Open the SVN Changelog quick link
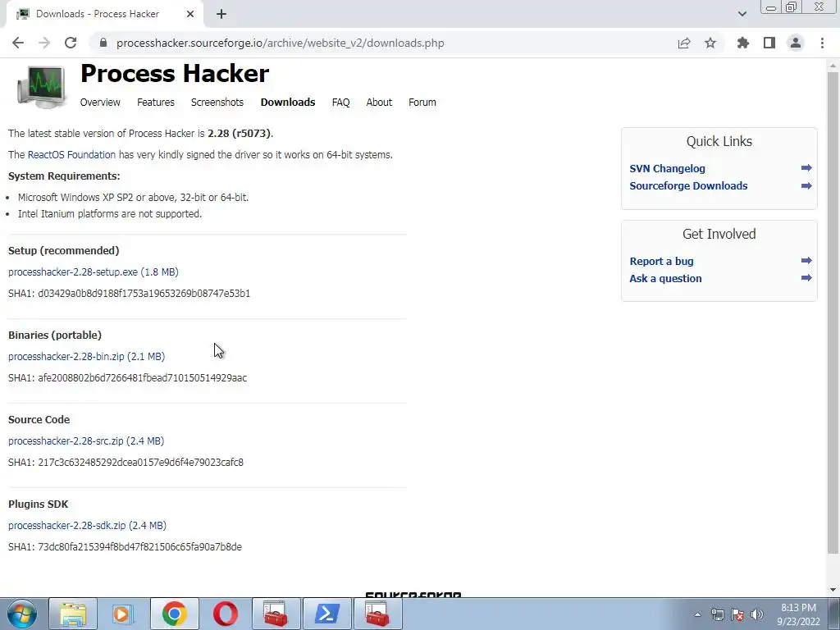Viewport: 840px width, 630px height. pyautogui.click(x=667, y=169)
